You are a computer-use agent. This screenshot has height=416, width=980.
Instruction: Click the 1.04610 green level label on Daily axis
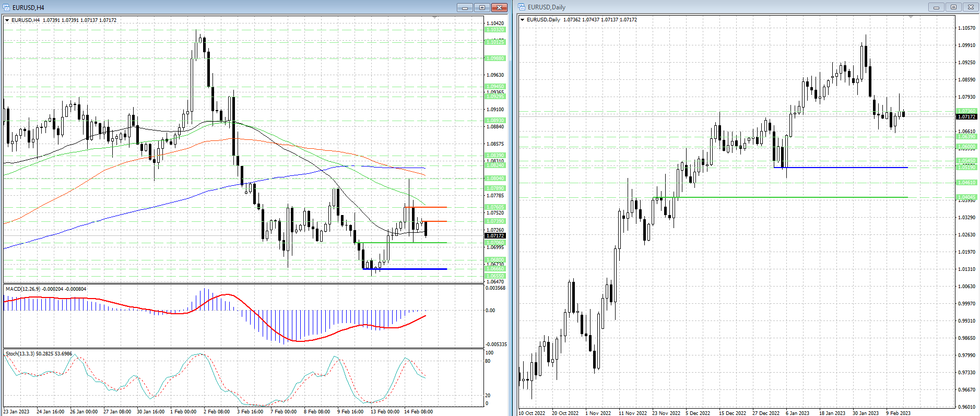pos(967,183)
